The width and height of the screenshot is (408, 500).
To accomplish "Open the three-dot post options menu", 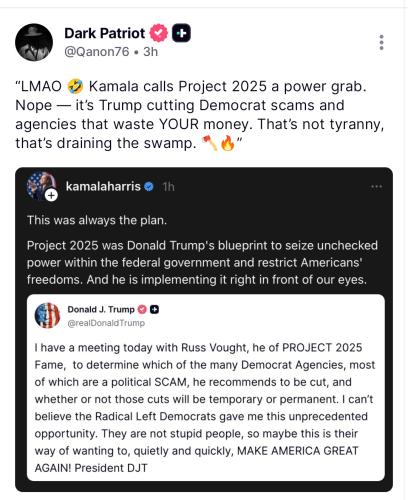I will point(381,42).
